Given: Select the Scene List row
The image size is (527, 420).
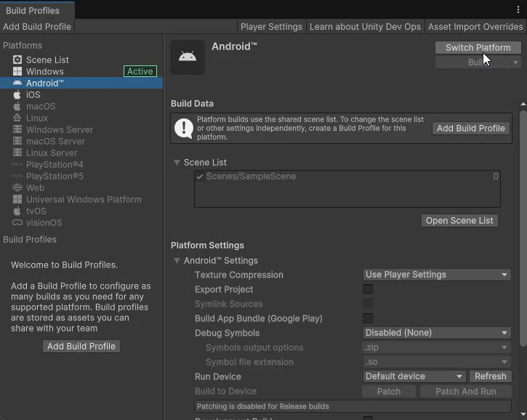Looking at the screenshot, I should (81, 60).
